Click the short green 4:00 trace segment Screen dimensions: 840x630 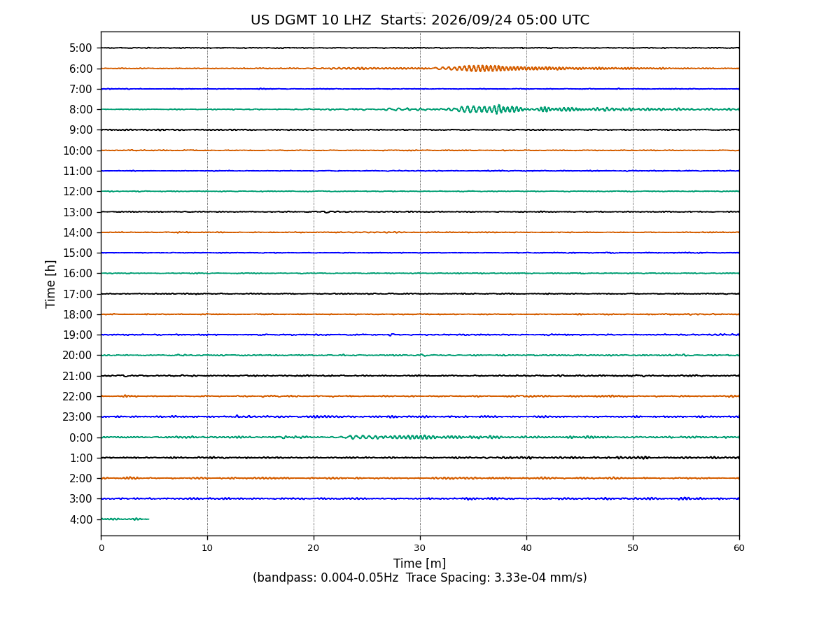tap(125, 519)
